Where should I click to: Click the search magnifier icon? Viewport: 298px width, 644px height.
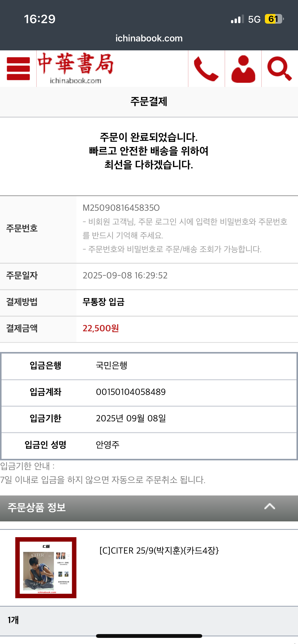(279, 69)
